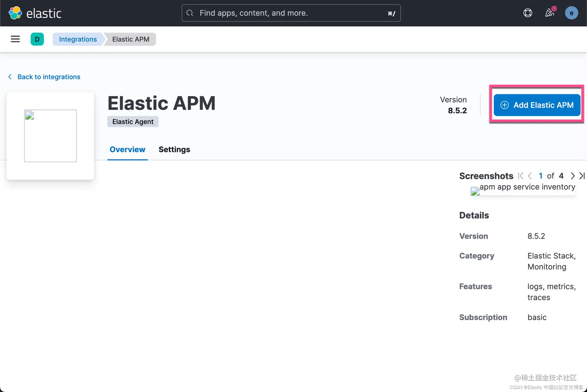Select screenshot page number 1
This screenshot has width=587, height=392.
540,176
